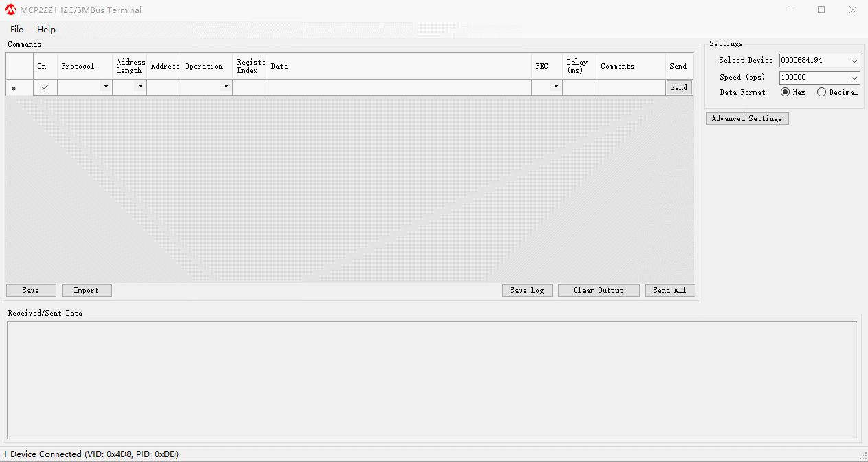Click the Register Index cell

(x=250, y=87)
